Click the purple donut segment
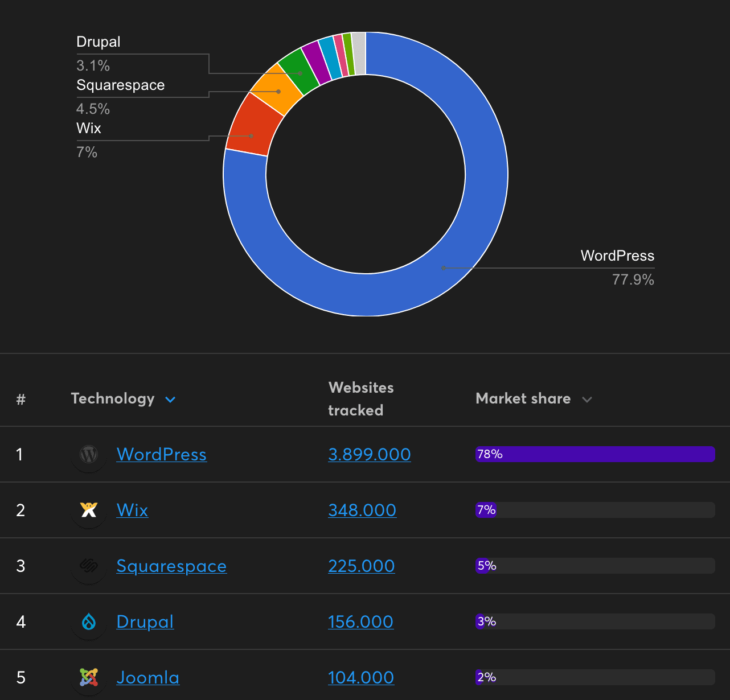This screenshot has width=730, height=700. pos(317,62)
